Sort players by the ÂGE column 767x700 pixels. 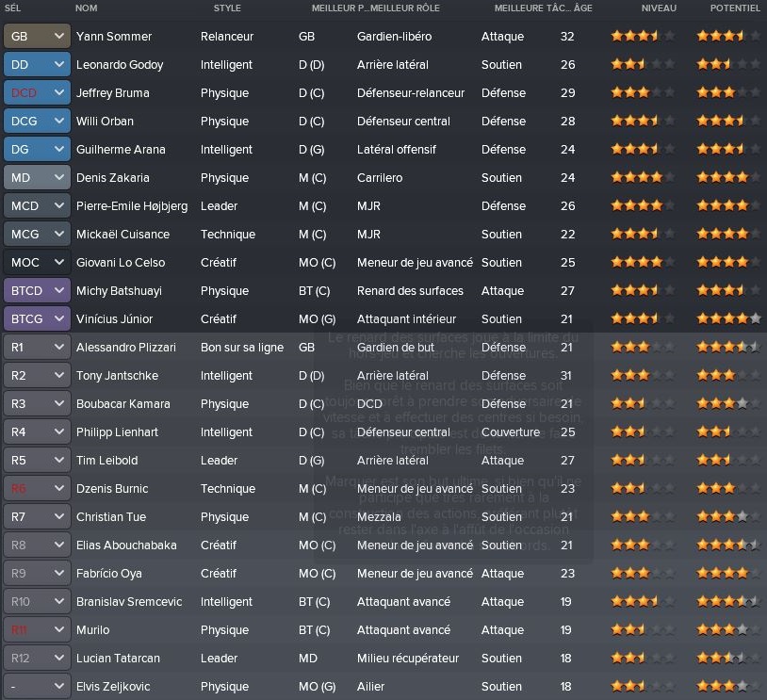pyautogui.click(x=582, y=8)
